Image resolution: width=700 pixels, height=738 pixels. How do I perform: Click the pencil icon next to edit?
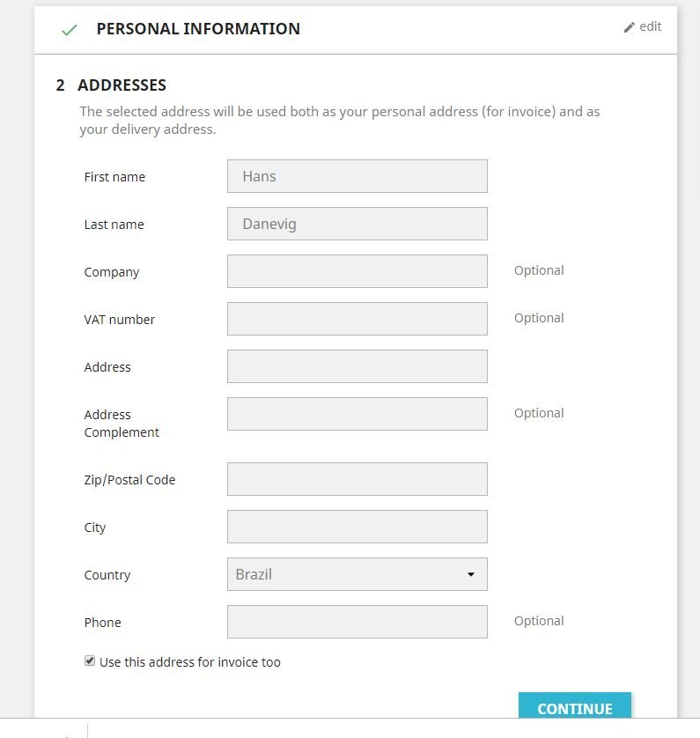point(629,27)
